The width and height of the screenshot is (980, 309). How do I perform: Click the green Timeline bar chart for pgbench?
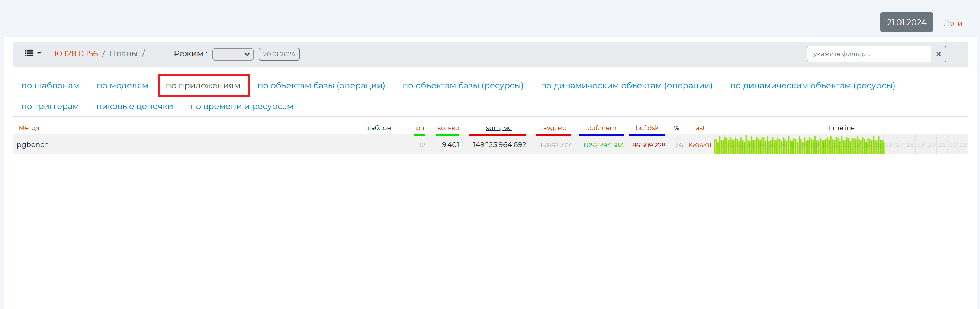(799, 145)
